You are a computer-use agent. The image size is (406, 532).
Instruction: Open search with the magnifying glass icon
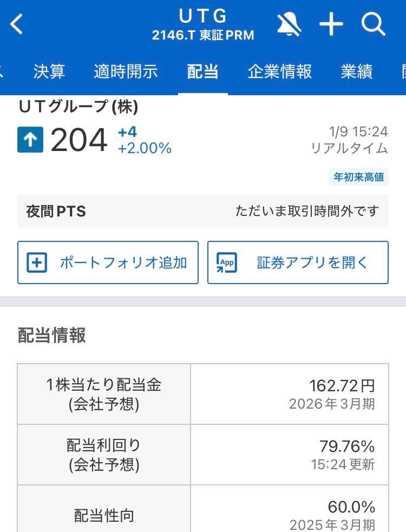click(x=374, y=24)
